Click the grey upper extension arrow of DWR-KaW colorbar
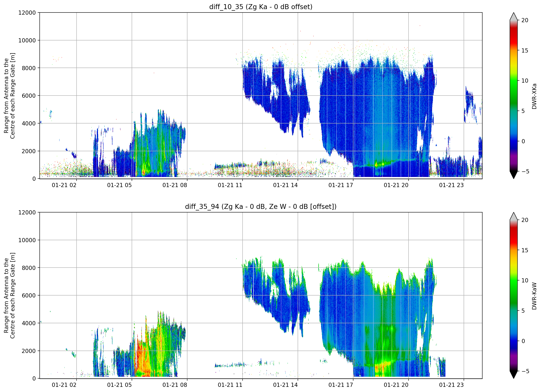The height and width of the screenshot is (392, 541). click(514, 216)
